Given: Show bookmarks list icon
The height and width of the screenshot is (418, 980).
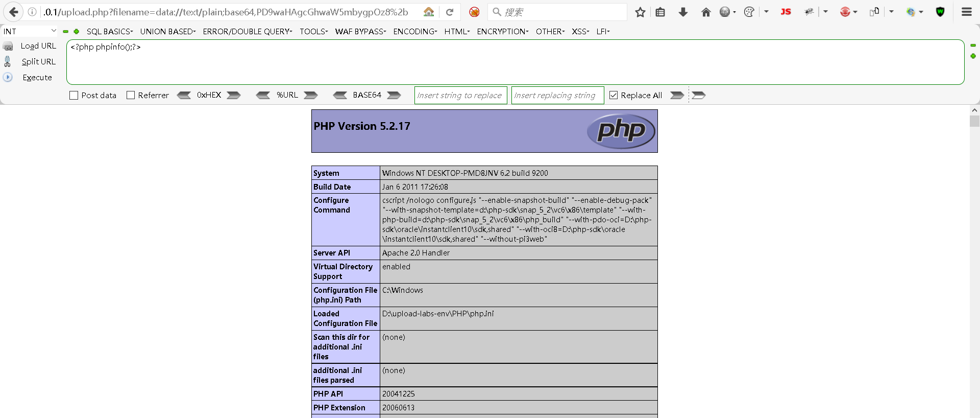Looking at the screenshot, I should click(x=660, y=12).
